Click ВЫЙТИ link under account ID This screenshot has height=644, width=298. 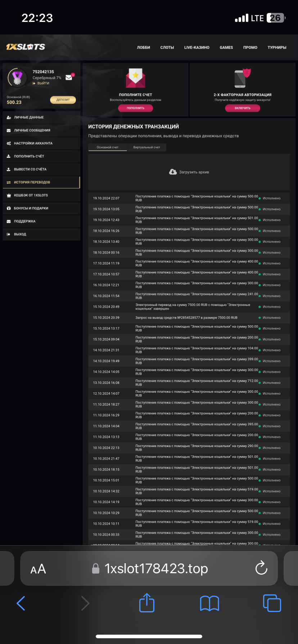(43, 83)
